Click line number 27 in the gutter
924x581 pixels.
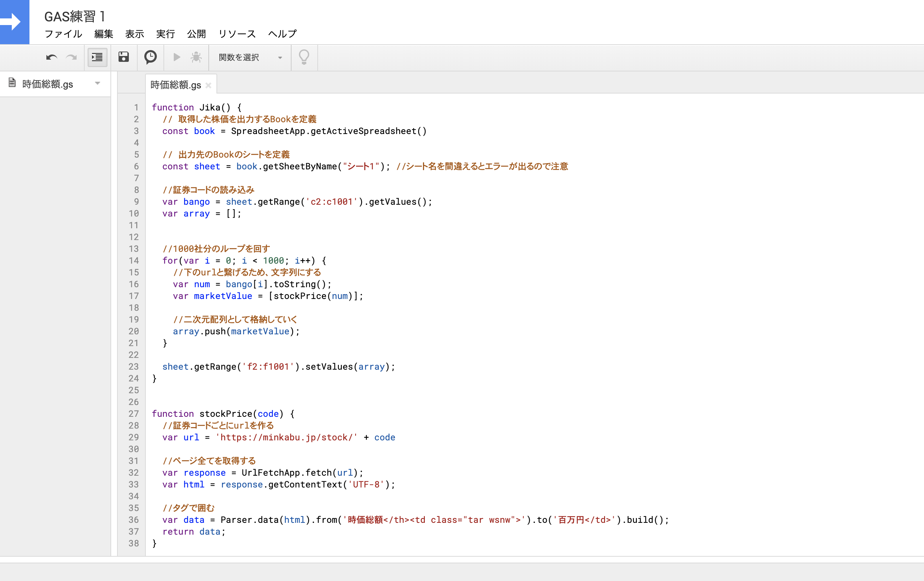coord(134,414)
